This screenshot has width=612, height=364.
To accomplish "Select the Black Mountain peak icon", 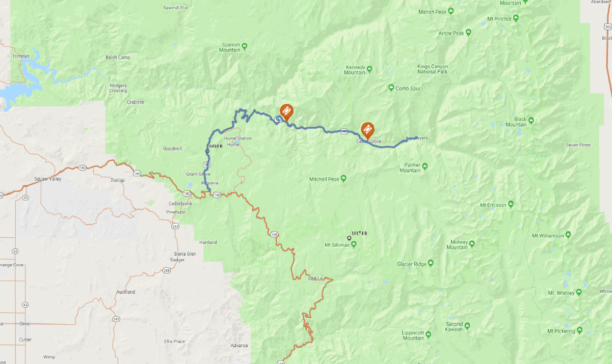I will pos(531,121).
